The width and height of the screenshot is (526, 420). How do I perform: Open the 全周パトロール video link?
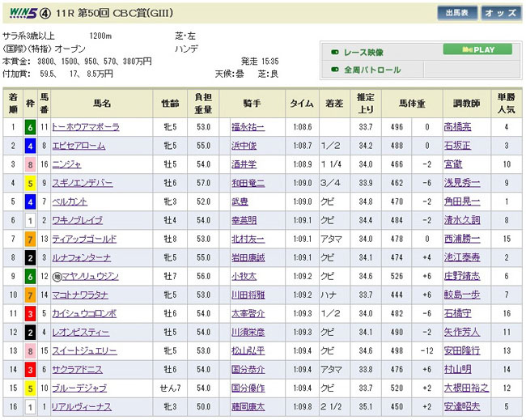372,70
